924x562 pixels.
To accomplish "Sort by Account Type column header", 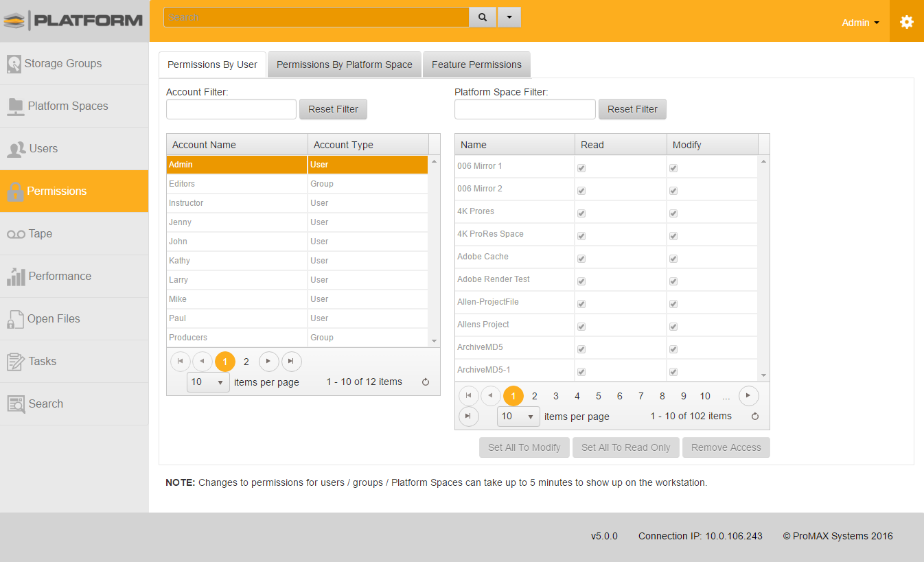I will click(x=368, y=145).
